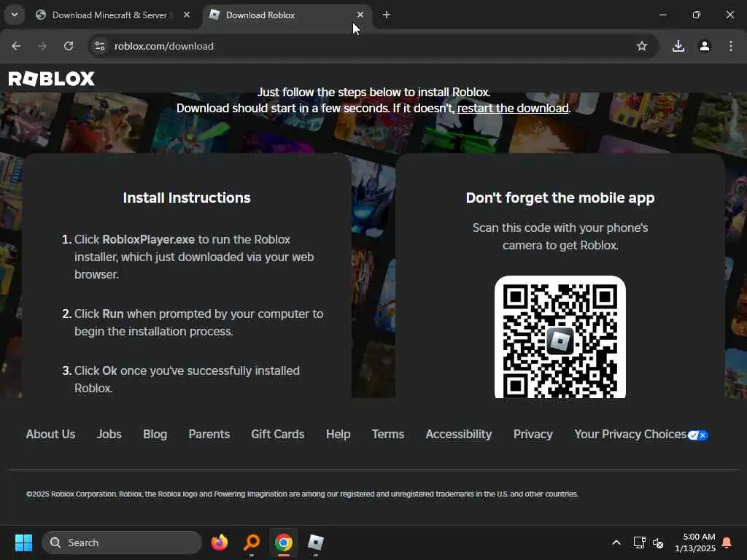The width and height of the screenshot is (747, 560).
Task: Click the Chrome taskbar icon
Action: pos(284,542)
